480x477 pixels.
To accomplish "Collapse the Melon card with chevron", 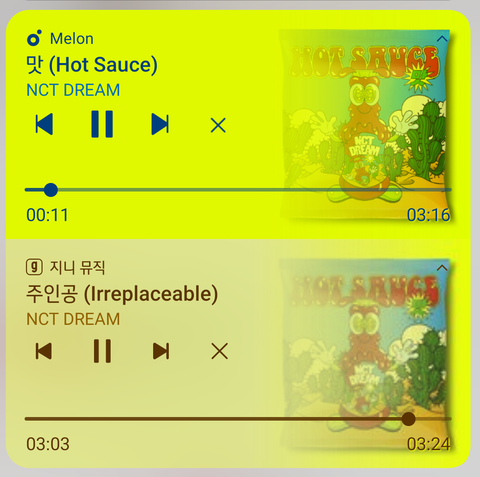I will pos(442,39).
